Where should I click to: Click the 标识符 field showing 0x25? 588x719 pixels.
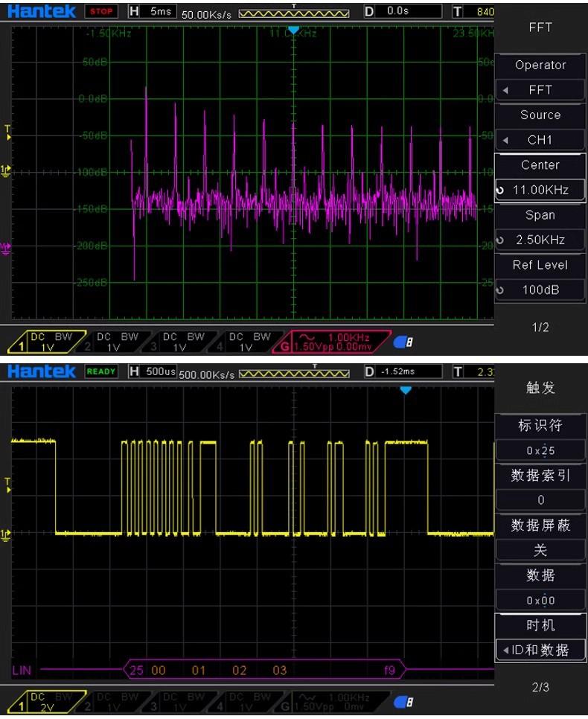tap(540, 450)
